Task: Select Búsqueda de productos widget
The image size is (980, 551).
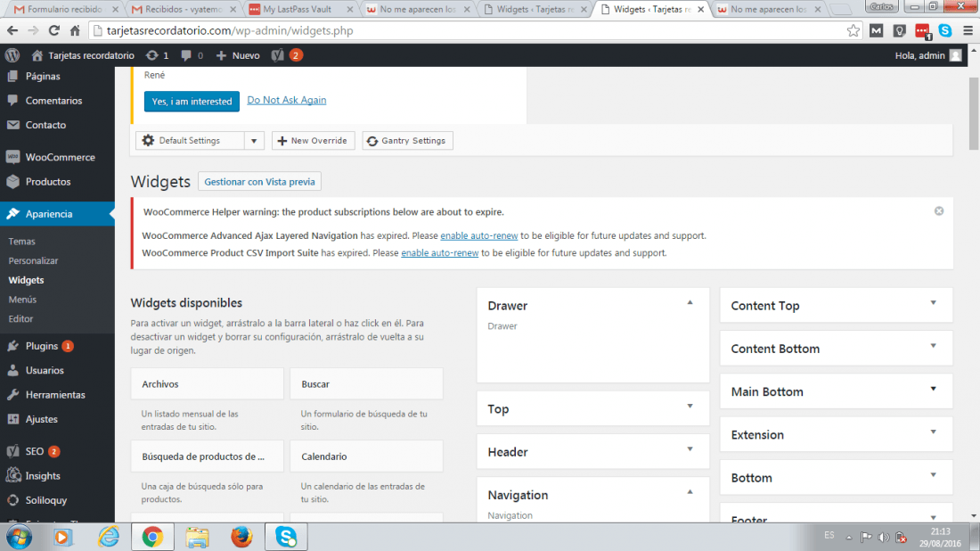Action: pos(207,456)
